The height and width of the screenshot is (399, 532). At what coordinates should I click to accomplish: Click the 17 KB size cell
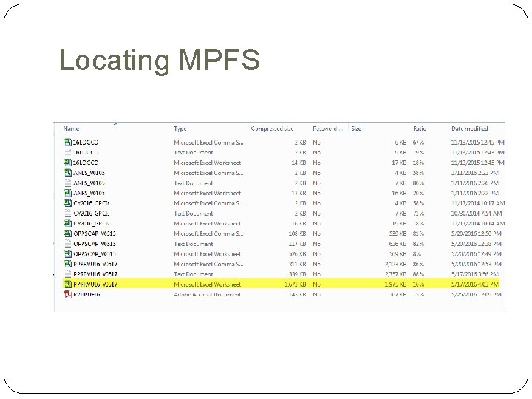399,163
